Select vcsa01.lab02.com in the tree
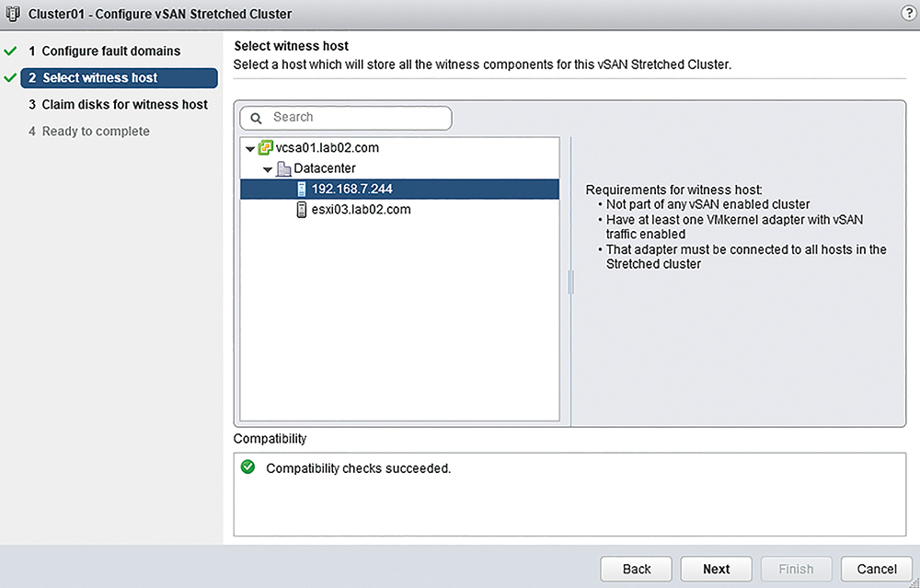This screenshot has height=588, width=920. 399,147
